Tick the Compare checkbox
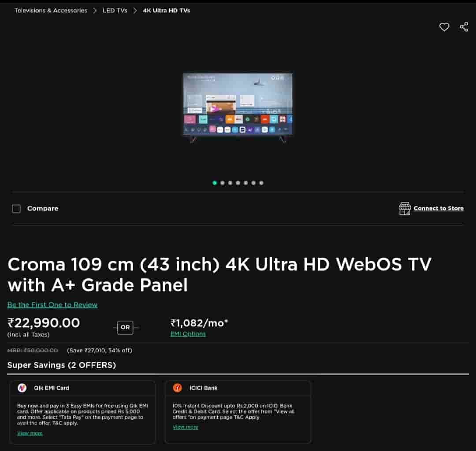The height and width of the screenshot is (451, 476). [16, 209]
